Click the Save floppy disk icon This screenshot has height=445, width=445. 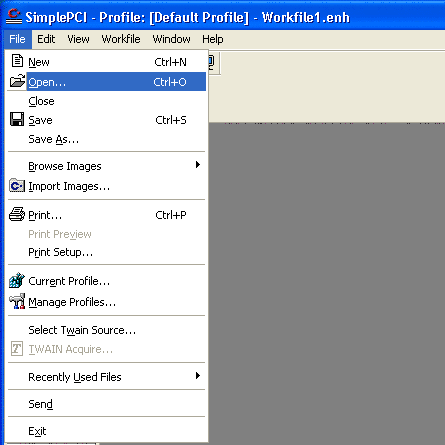click(x=17, y=119)
